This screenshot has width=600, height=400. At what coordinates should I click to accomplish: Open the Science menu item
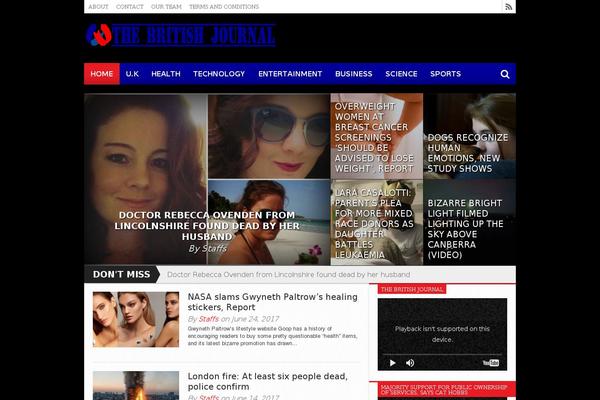[x=401, y=74]
